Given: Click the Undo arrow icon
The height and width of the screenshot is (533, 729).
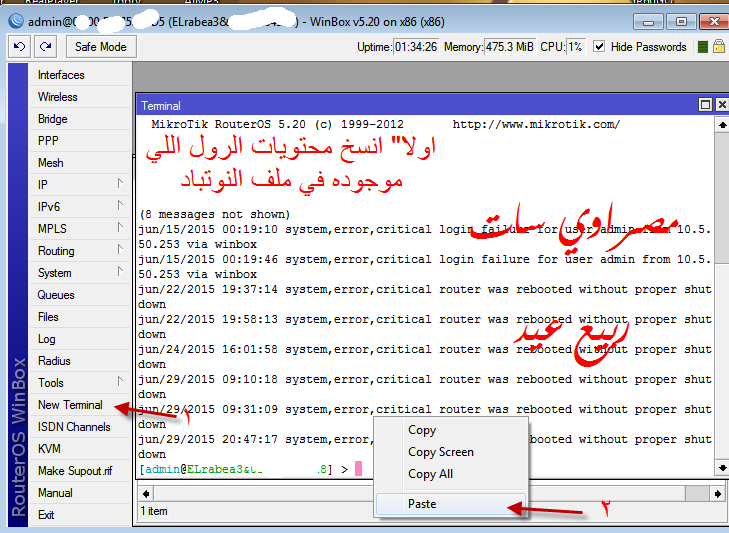Looking at the screenshot, I should tap(20, 47).
